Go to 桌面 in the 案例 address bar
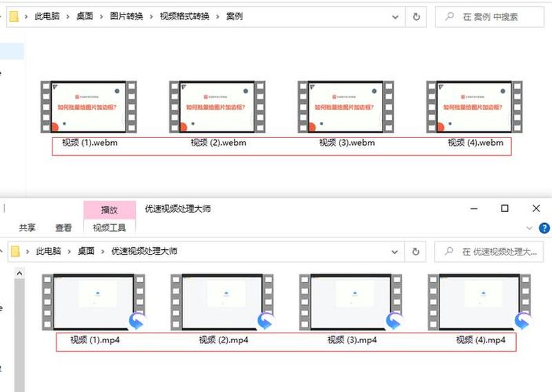This screenshot has height=392, width=552. [x=84, y=16]
